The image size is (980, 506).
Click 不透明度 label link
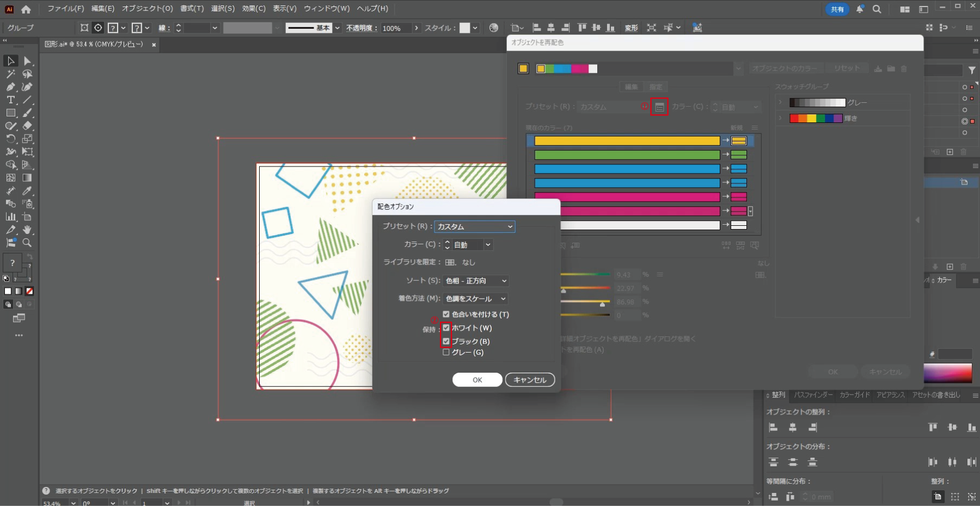pos(362,28)
